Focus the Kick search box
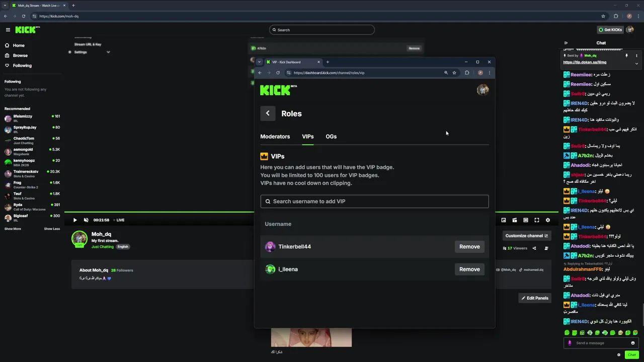The width and height of the screenshot is (644, 362). (x=322, y=30)
